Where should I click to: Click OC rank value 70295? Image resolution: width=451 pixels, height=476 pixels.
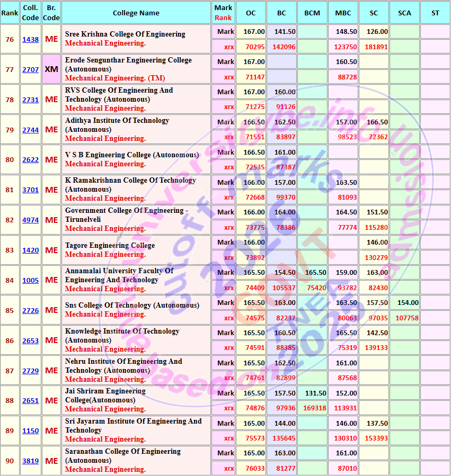(x=255, y=47)
